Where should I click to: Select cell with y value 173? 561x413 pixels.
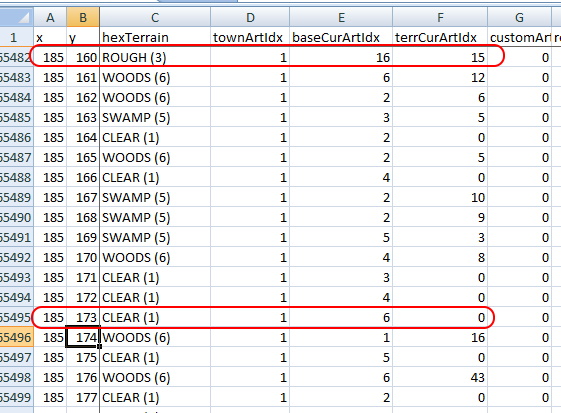(83, 317)
